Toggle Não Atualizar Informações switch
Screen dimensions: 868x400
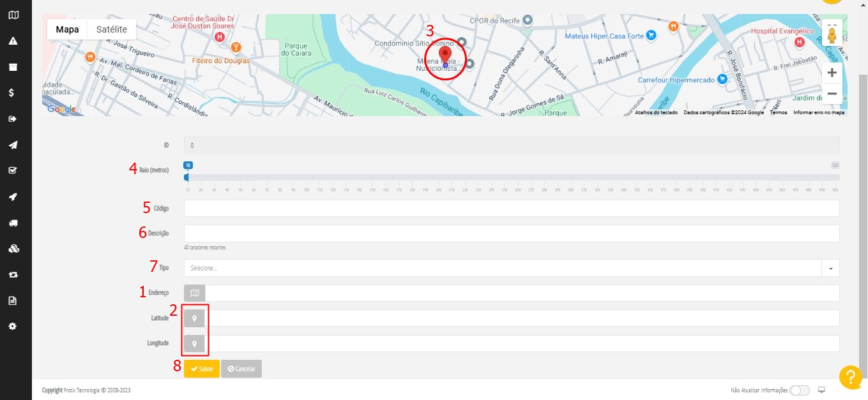[x=799, y=390]
